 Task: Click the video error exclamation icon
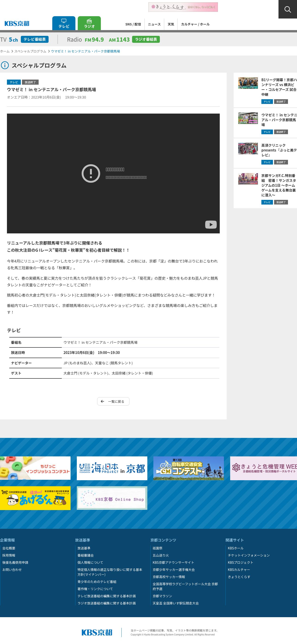(x=91, y=173)
